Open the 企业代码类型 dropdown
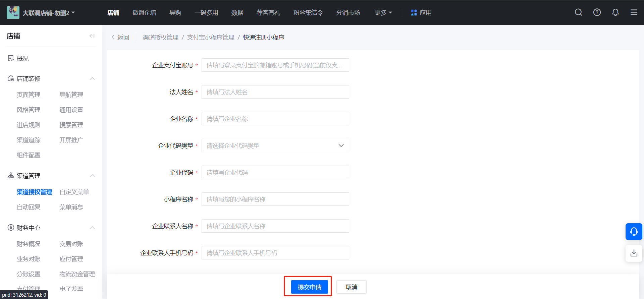 (275, 145)
